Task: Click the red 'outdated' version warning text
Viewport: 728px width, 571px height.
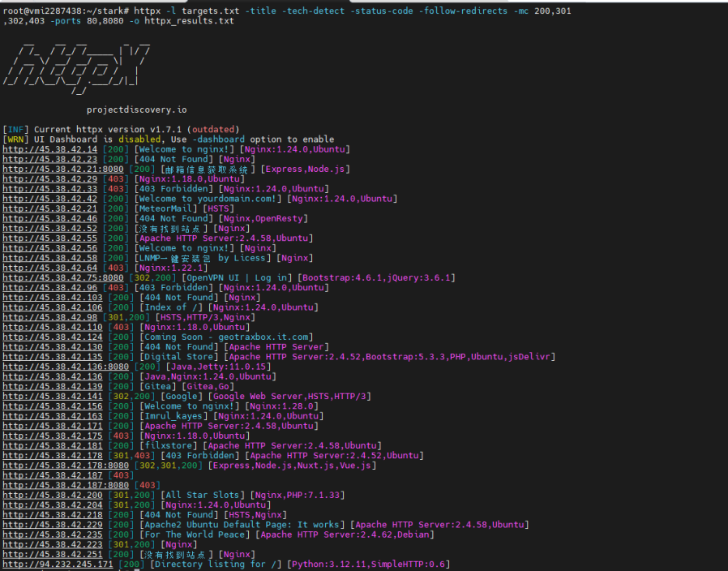Action: 213,130
